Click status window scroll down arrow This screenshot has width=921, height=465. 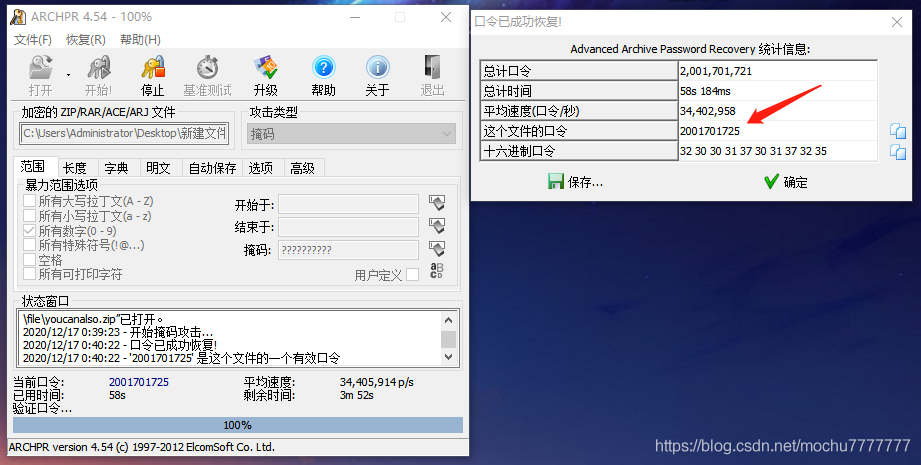[x=448, y=356]
